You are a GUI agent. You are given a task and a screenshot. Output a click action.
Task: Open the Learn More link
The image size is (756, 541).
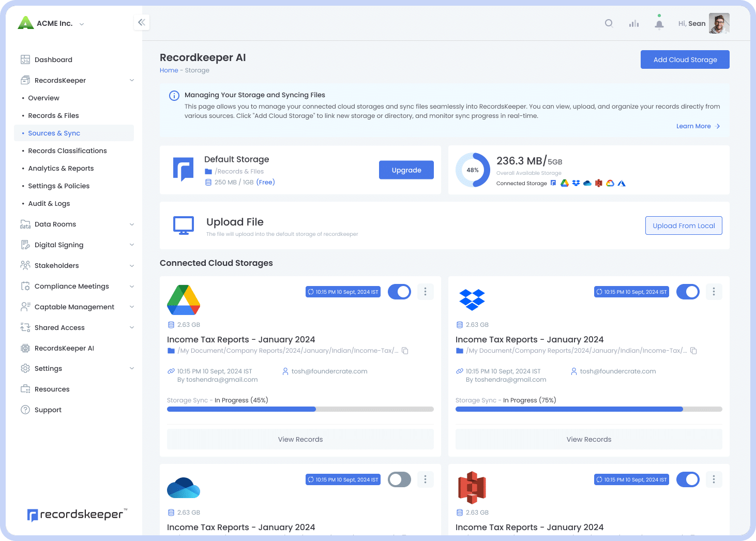(x=698, y=126)
